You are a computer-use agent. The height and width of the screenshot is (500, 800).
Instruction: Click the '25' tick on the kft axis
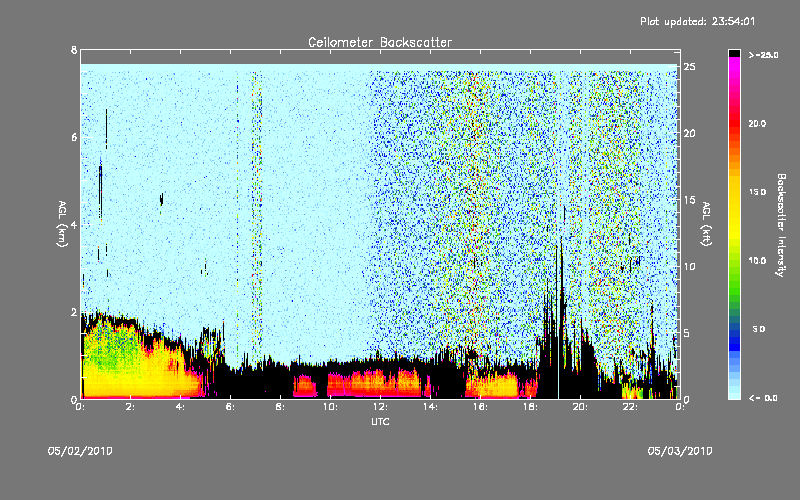pos(690,67)
